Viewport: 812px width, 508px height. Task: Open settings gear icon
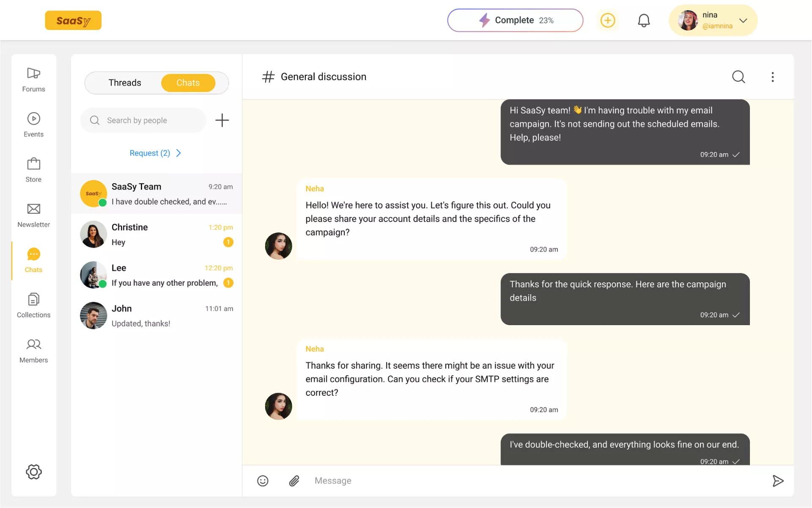(x=33, y=472)
